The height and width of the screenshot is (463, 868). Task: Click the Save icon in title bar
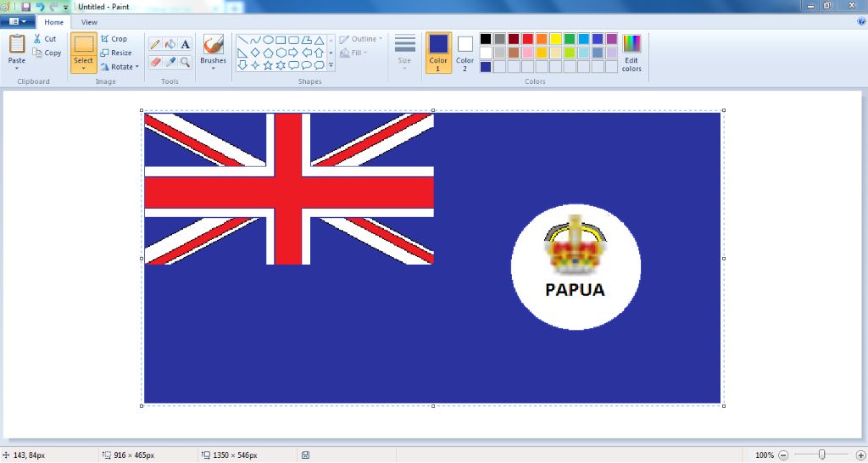(x=26, y=7)
